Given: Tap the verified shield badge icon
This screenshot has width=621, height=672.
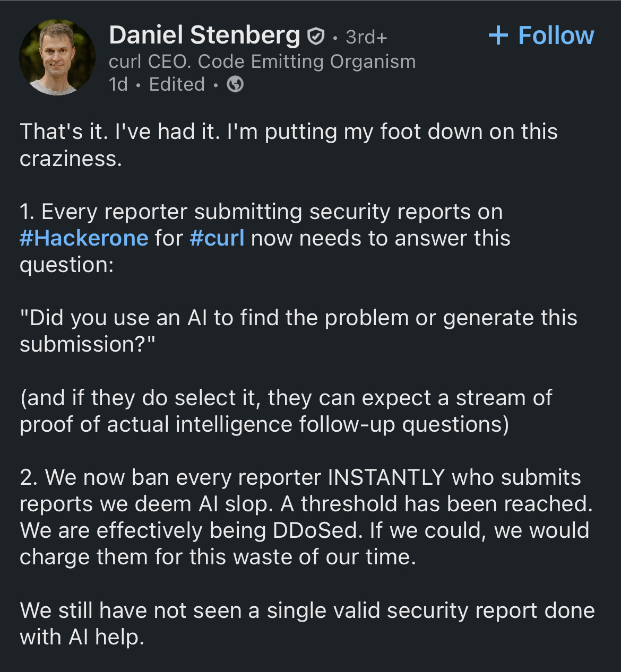Looking at the screenshot, I should pos(316,37).
